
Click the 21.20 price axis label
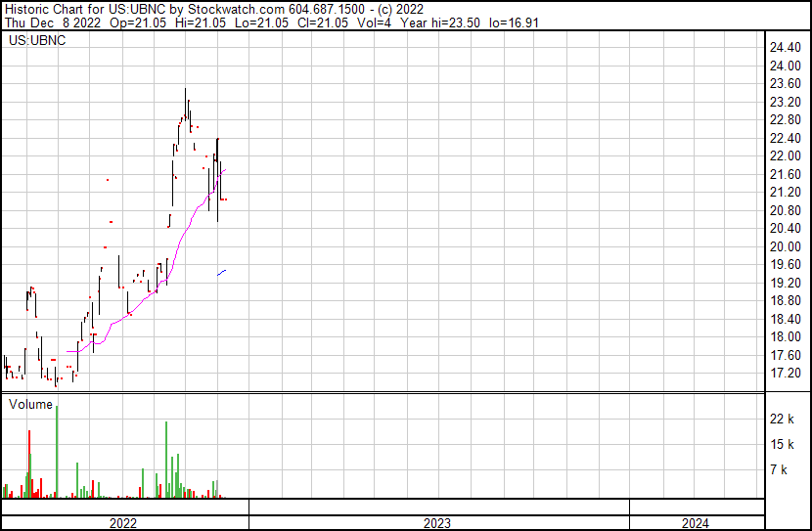tap(785, 193)
